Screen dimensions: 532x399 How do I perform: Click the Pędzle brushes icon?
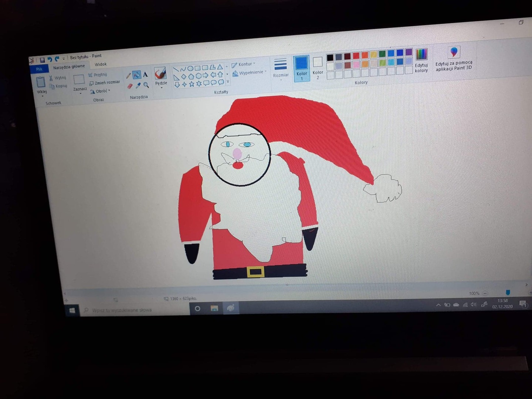(x=160, y=74)
